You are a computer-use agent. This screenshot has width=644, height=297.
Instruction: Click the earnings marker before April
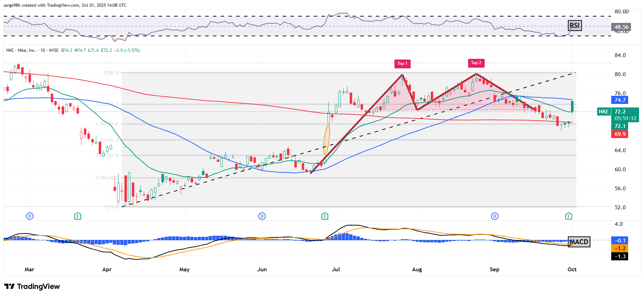click(78, 216)
